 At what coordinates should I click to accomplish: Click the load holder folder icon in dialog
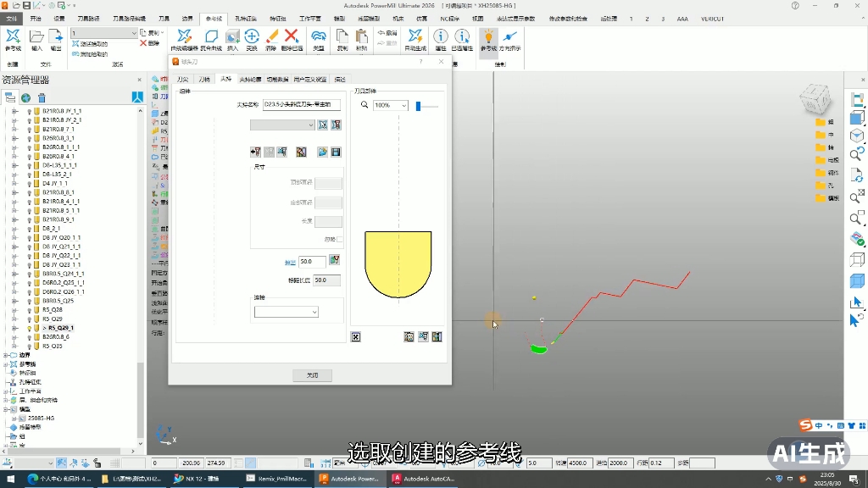323,152
